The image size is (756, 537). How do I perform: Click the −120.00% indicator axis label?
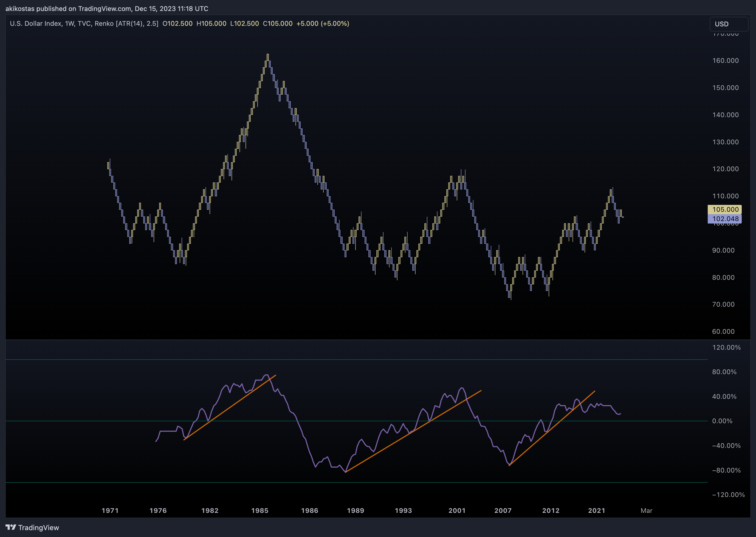pyautogui.click(x=728, y=495)
